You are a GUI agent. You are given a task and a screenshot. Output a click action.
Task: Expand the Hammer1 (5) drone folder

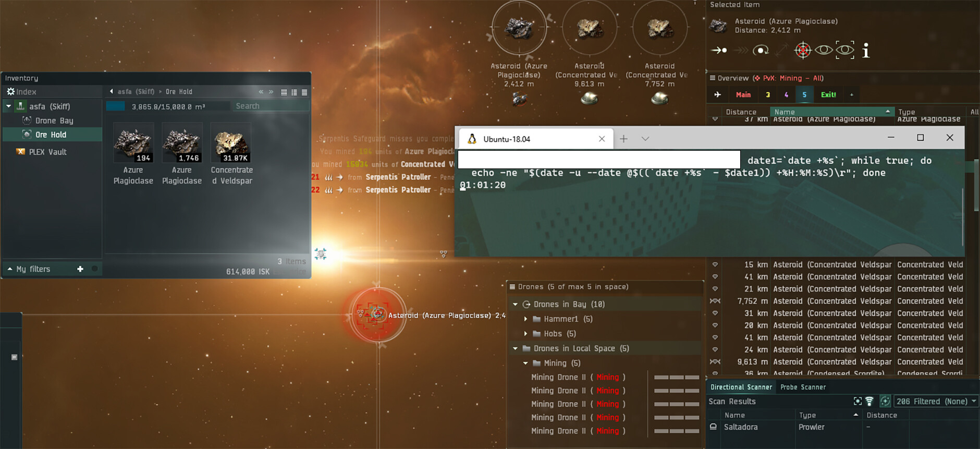point(525,319)
